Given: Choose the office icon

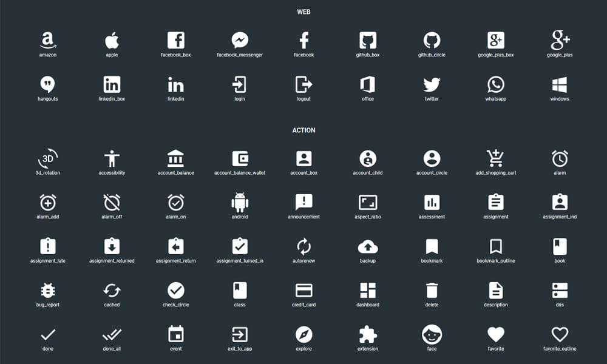Looking at the screenshot, I should click(x=368, y=84).
